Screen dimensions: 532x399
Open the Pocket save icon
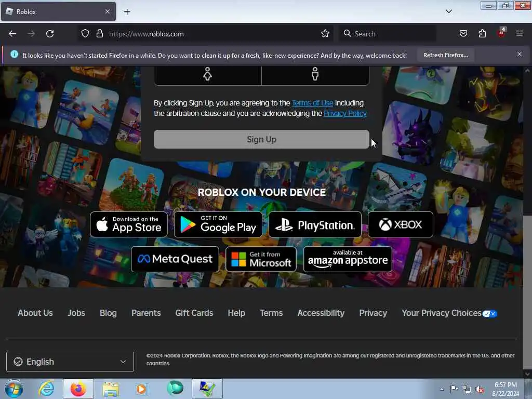pyautogui.click(x=463, y=34)
